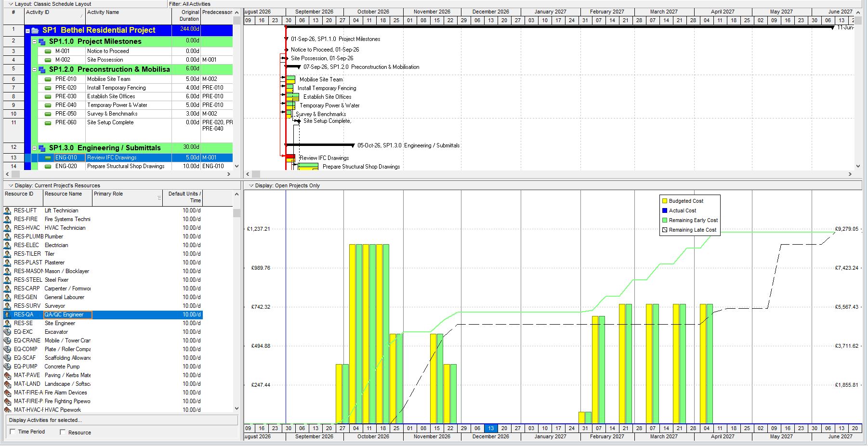Select the activity icon for M-001

pyautogui.click(x=48, y=51)
